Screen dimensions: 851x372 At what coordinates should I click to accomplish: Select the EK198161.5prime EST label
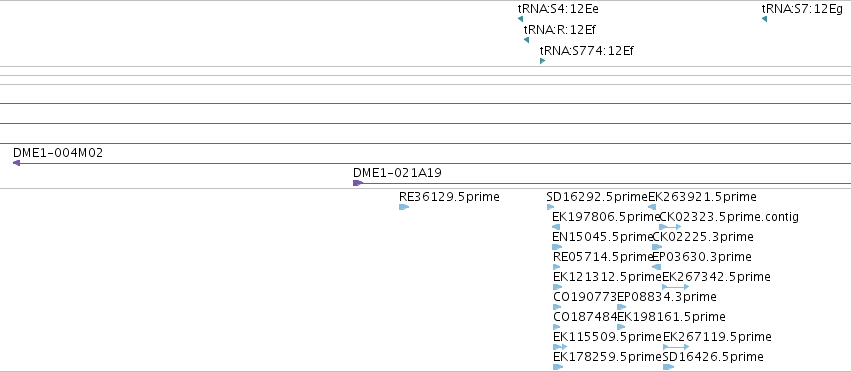click(671, 317)
